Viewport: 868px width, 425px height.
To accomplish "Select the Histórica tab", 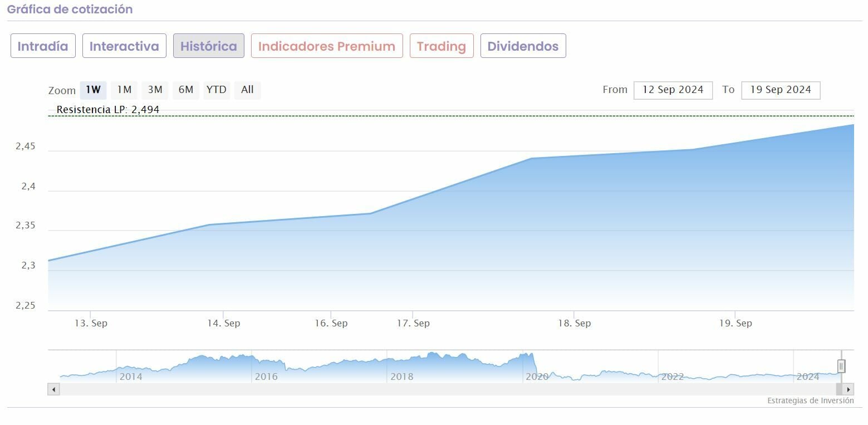I will tap(209, 46).
